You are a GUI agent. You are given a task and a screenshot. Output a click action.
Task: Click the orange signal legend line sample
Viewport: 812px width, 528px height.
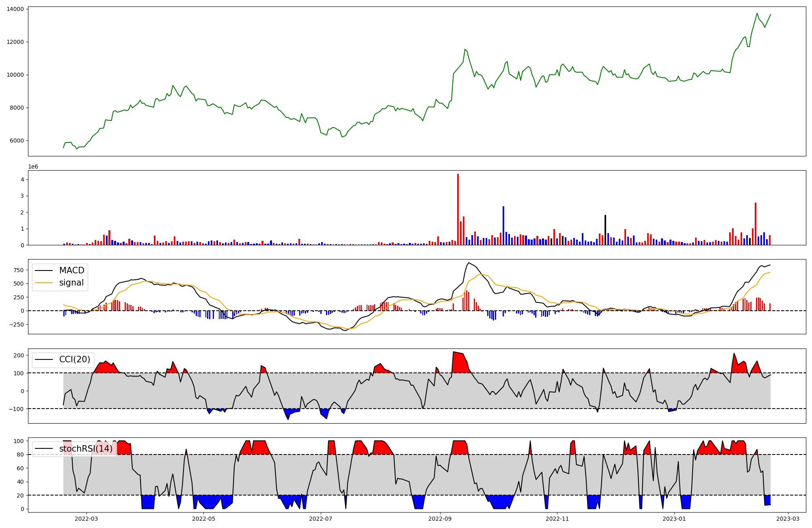click(44, 283)
